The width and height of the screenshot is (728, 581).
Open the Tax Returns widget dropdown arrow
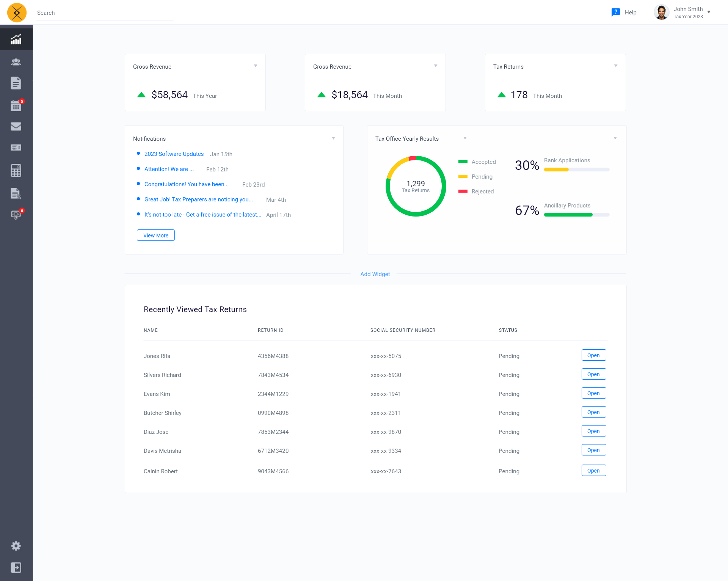615,65
